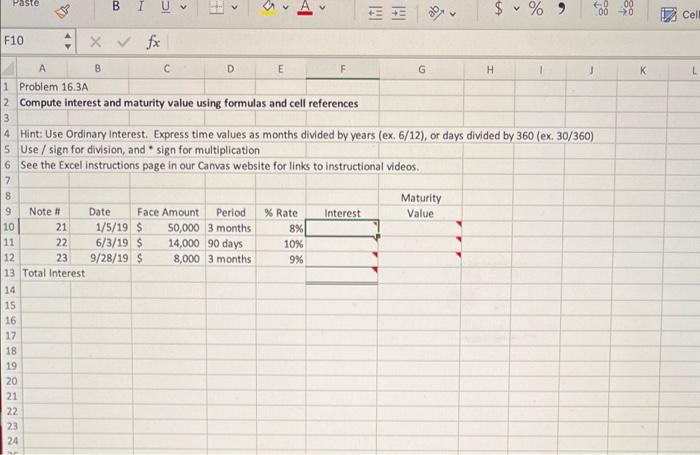Screen dimensions: 700x455
Task: Select column A header
Action: point(42,68)
